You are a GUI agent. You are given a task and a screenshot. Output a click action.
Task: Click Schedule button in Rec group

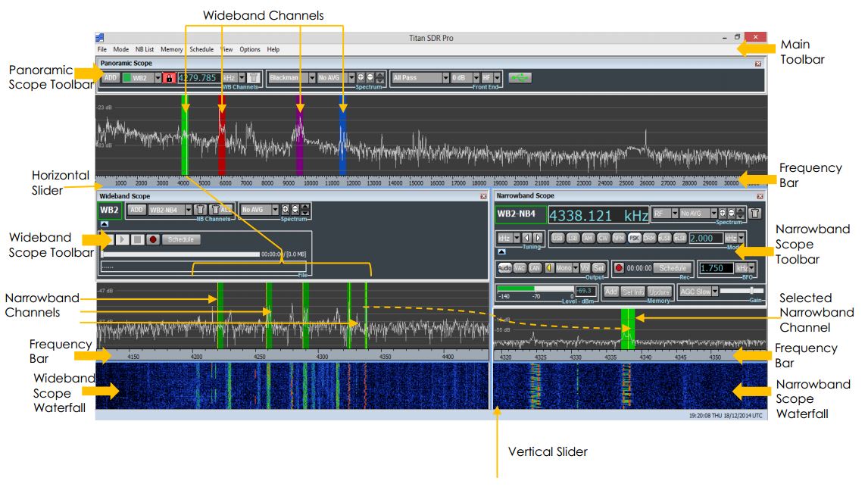point(673,268)
